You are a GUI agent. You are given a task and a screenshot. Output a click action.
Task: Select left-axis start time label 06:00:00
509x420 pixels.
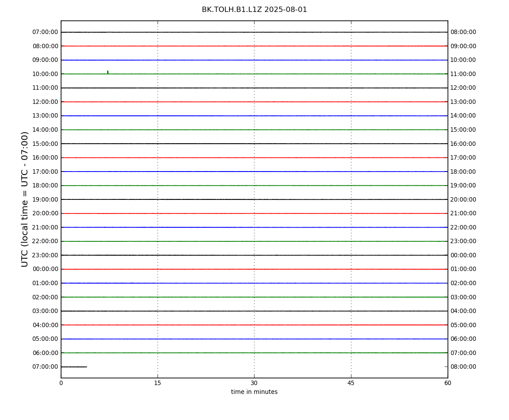[x=45, y=353]
